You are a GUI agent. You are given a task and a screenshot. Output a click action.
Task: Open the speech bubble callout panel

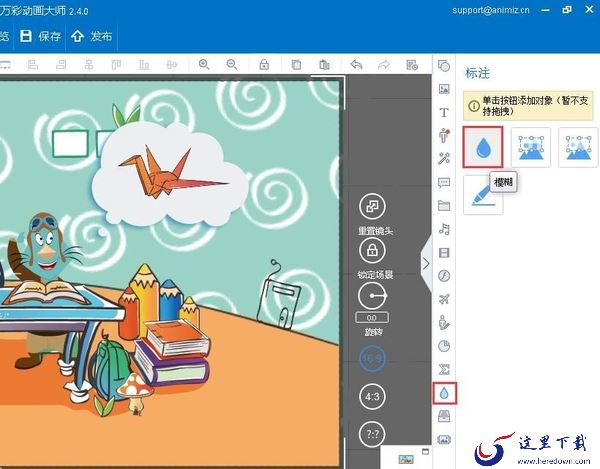click(444, 182)
